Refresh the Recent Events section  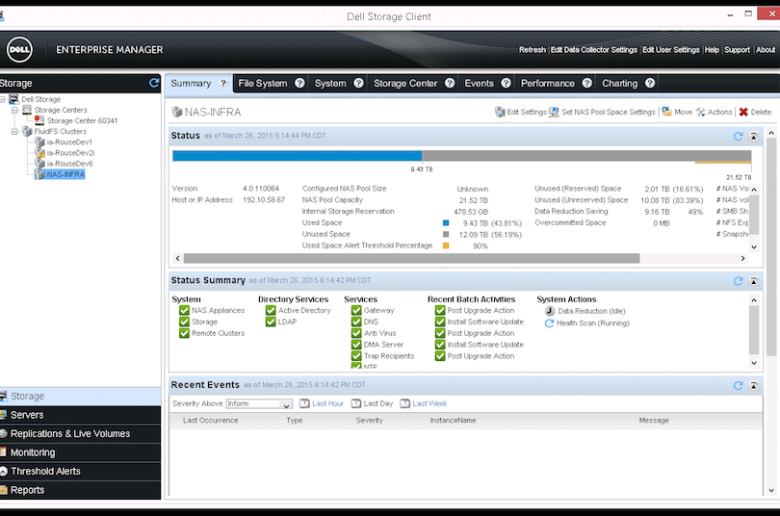[x=738, y=386]
